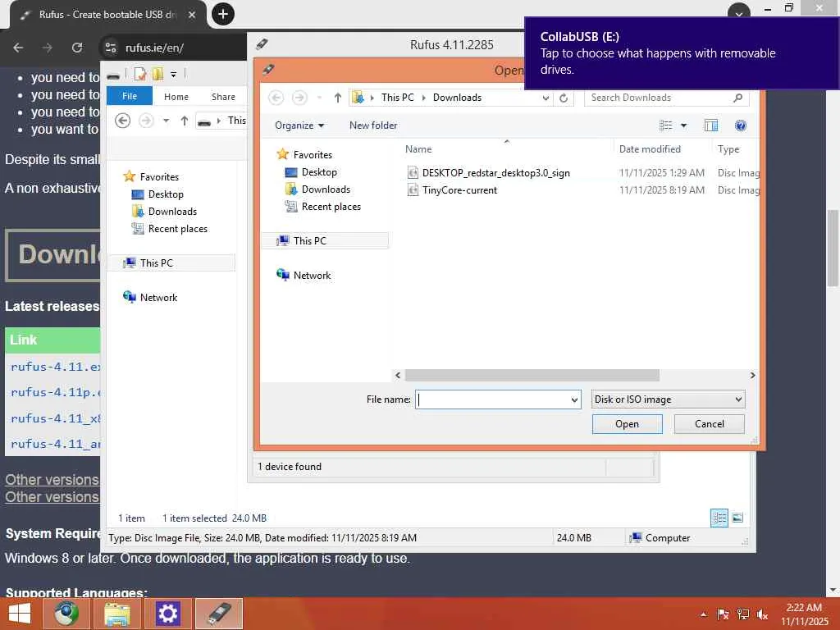Open Home tab in Explorer window

point(176,97)
